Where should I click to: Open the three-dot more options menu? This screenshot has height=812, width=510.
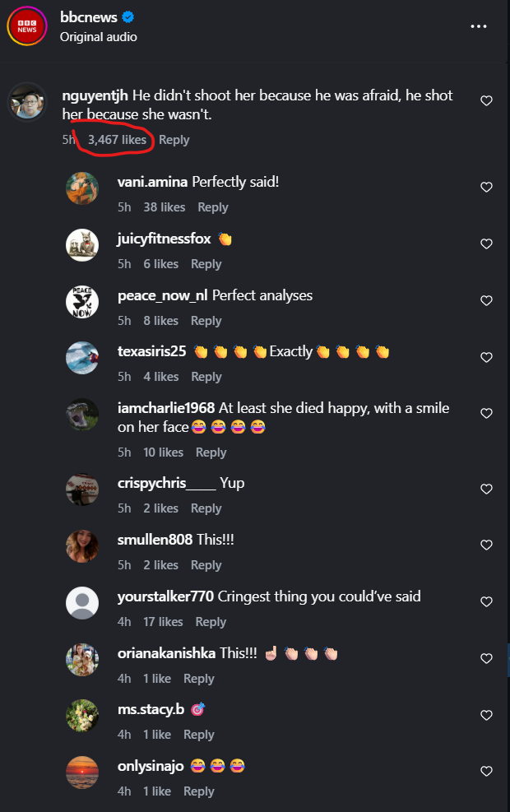coord(479,26)
